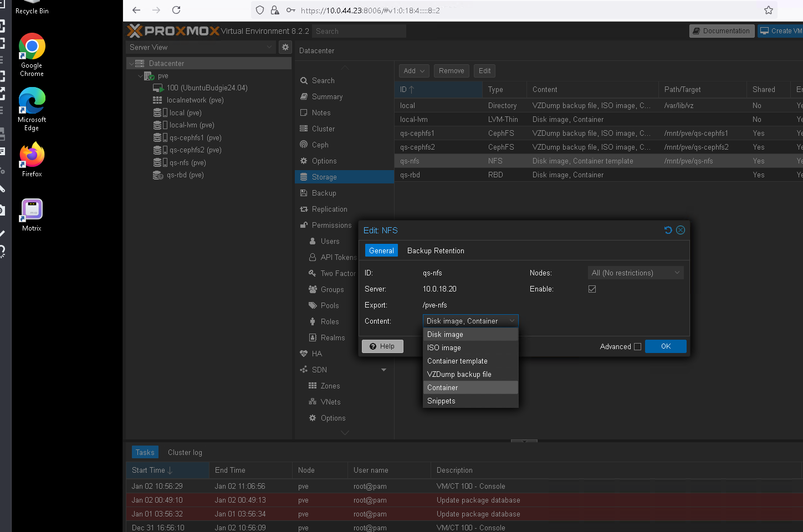803x532 pixels.
Task: Click the Proxmox search input field
Action: 359,31
